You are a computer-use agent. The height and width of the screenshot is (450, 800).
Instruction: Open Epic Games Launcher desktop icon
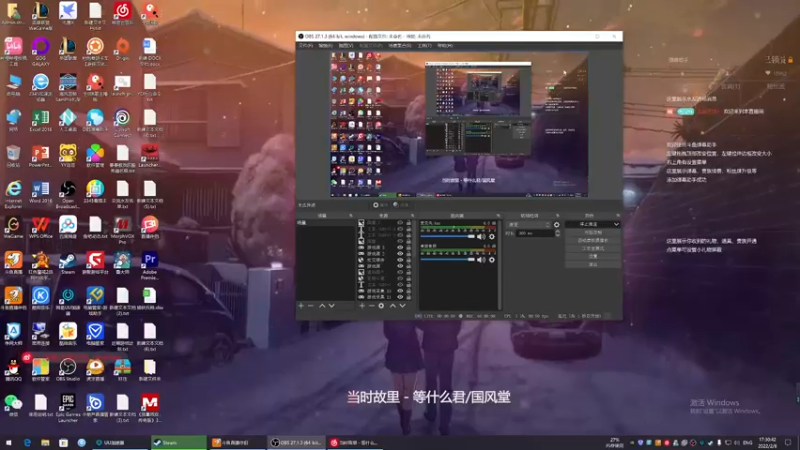coord(68,408)
